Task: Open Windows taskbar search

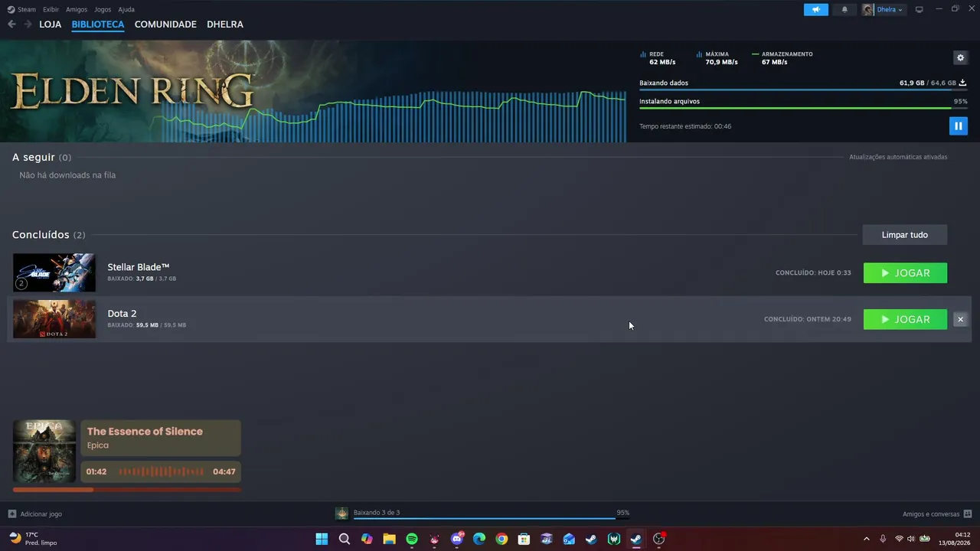Action: 345,539
